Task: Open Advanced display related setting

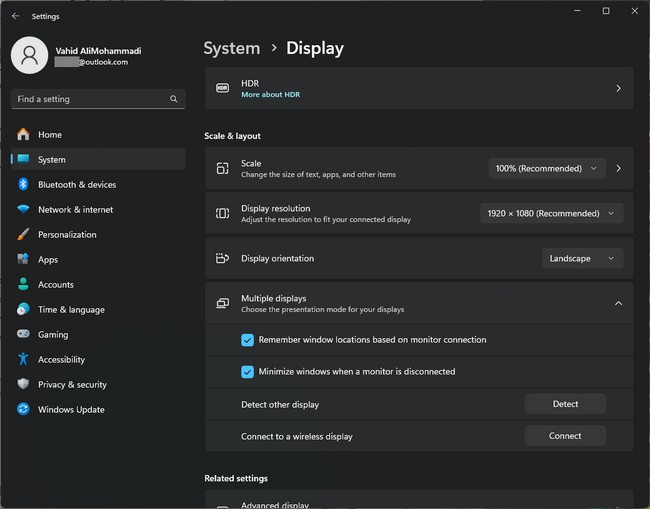Action: tap(419, 500)
